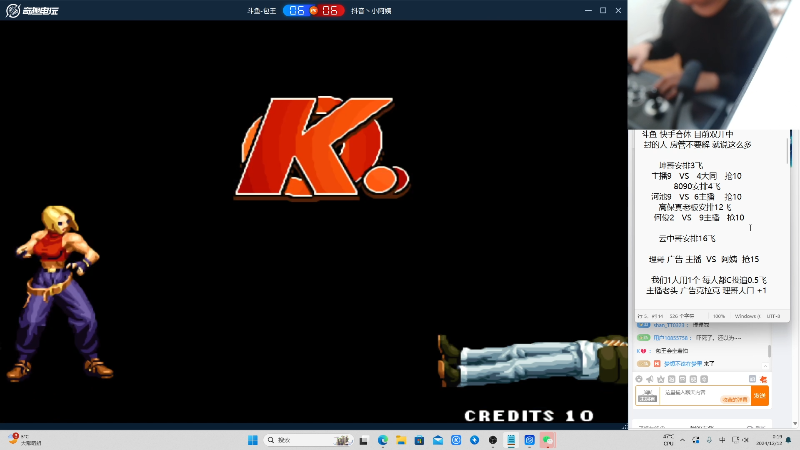This screenshot has height=450, width=800.
Task: Click the '8090' line in Notepad
Action: (697, 186)
